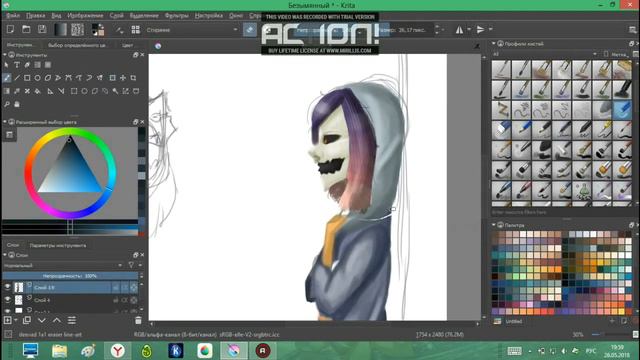Create a new document from toolbar

pos(10,29)
